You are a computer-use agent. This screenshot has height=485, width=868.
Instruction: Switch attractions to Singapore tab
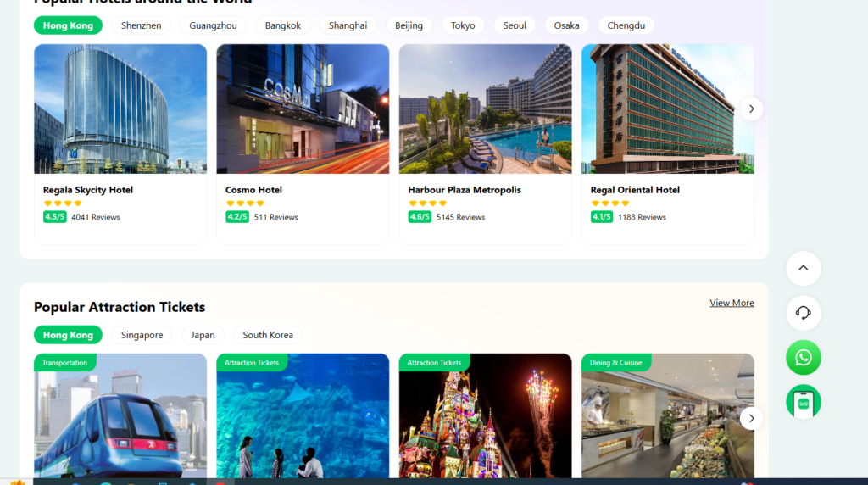click(142, 335)
